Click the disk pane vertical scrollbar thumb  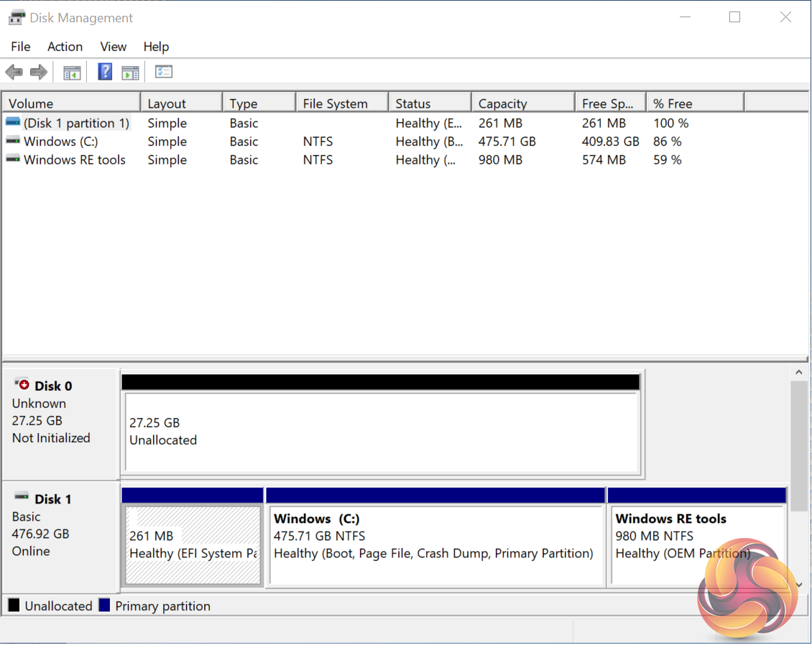point(798,446)
